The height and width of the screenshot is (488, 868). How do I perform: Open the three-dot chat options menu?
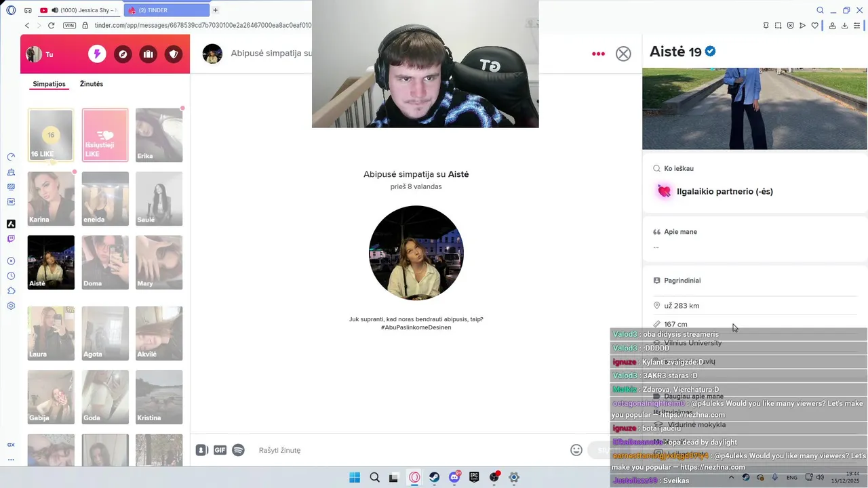(x=598, y=54)
